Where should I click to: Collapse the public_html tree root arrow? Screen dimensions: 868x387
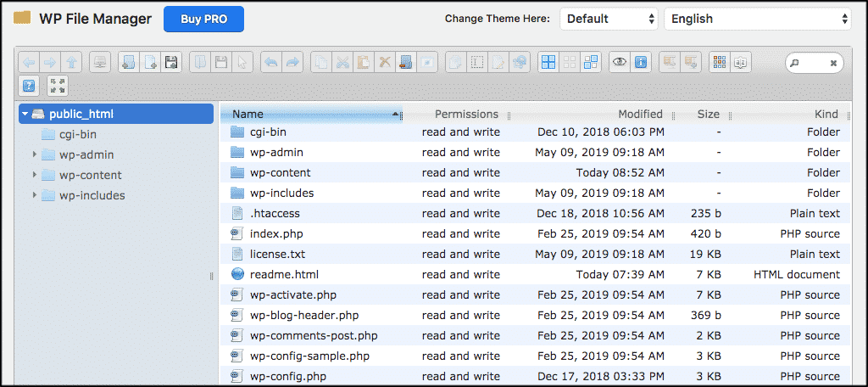(26, 114)
